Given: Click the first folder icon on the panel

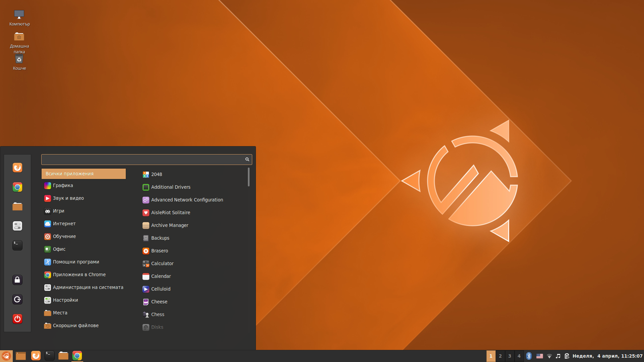Looking at the screenshot, I should coord(21,356).
